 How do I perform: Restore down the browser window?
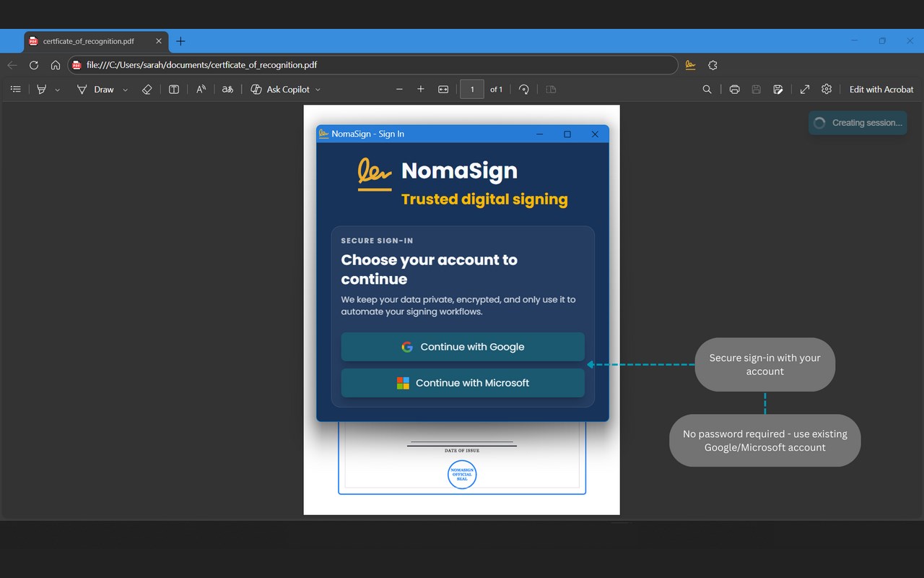882,41
